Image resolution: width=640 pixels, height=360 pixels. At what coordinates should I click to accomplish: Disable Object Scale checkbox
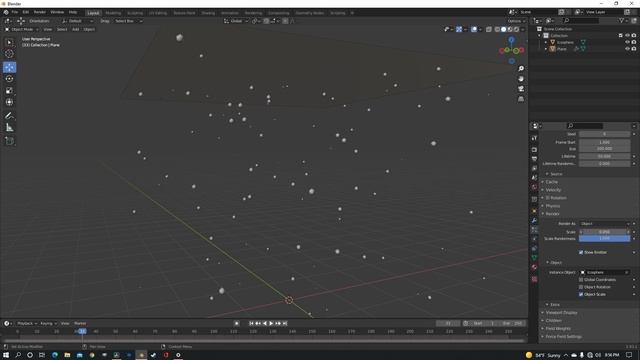[581, 294]
